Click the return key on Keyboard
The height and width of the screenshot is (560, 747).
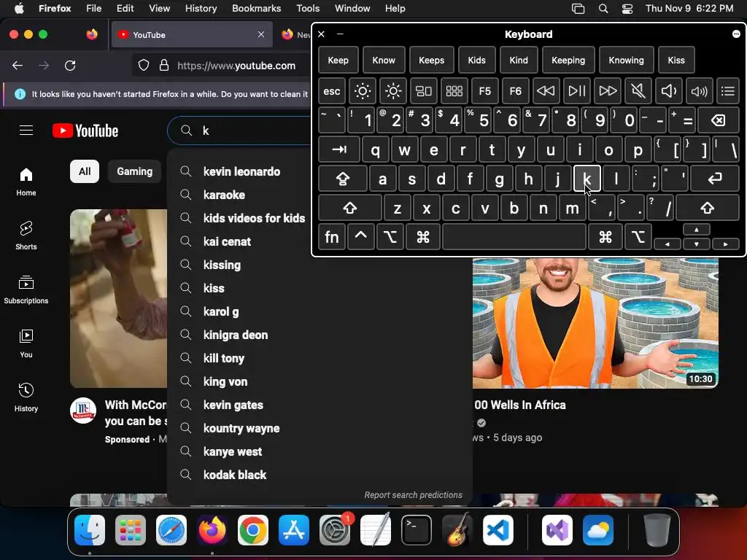715,179
